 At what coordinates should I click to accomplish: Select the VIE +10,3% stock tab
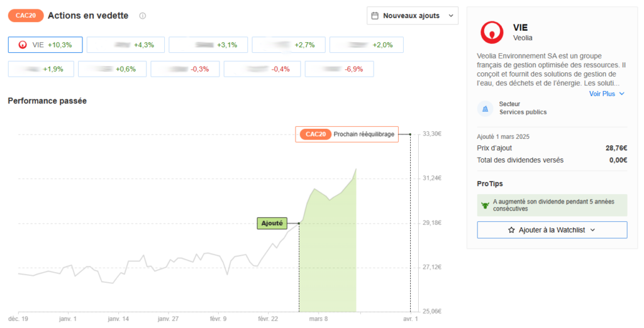(45, 45)
